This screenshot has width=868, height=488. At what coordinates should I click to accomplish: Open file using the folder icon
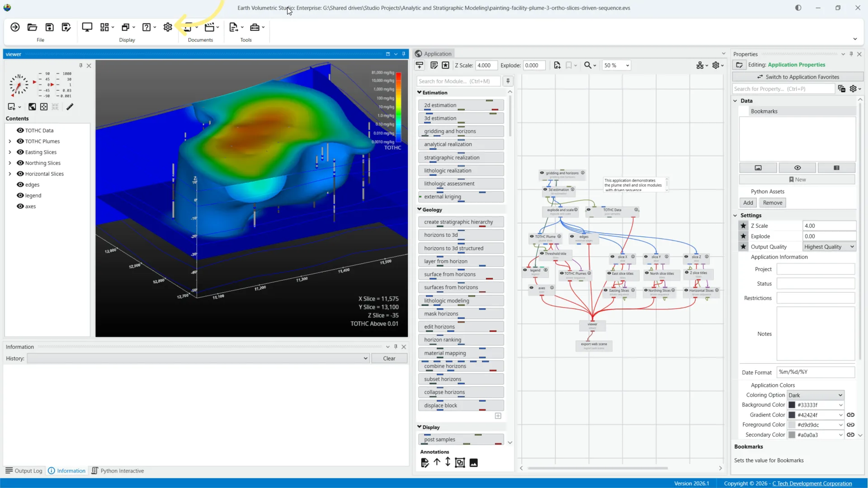32,27
